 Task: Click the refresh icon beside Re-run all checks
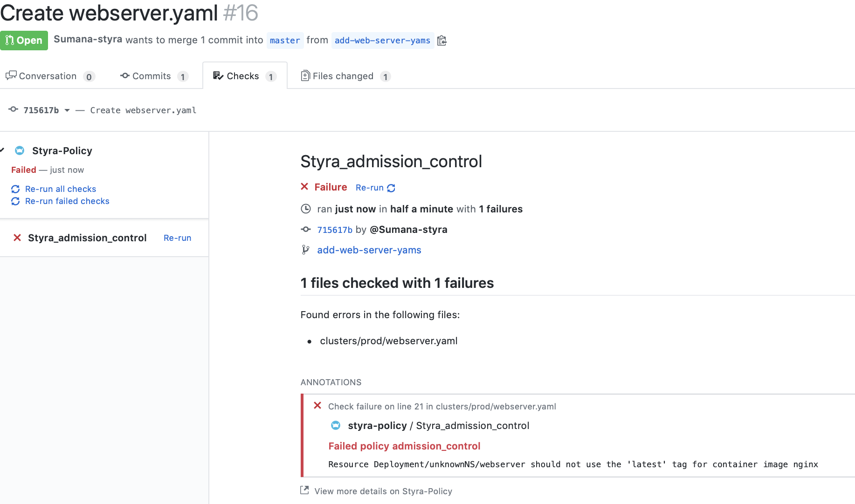(15, 189)
